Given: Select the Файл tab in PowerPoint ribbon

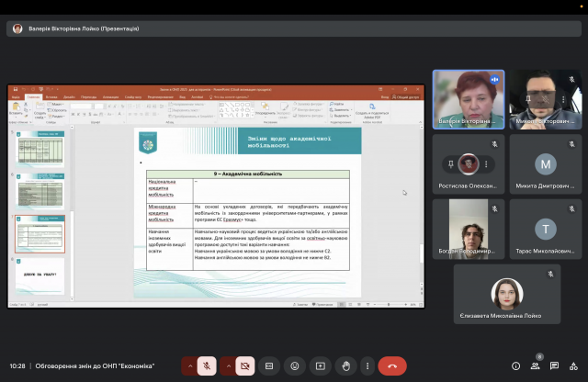Looking at the screenshot, I should coord(16,95).
